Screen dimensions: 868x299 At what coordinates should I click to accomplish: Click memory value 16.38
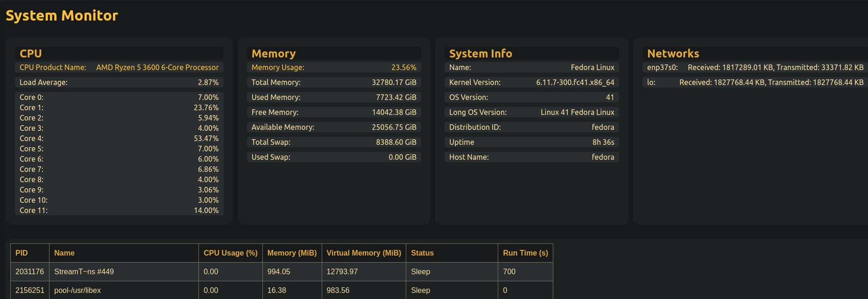pyautogui.click(x=292, y=290)
